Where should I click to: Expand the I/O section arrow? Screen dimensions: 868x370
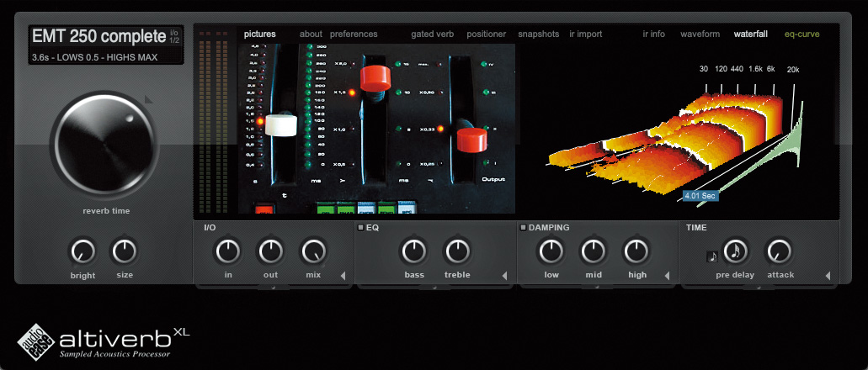343,276
